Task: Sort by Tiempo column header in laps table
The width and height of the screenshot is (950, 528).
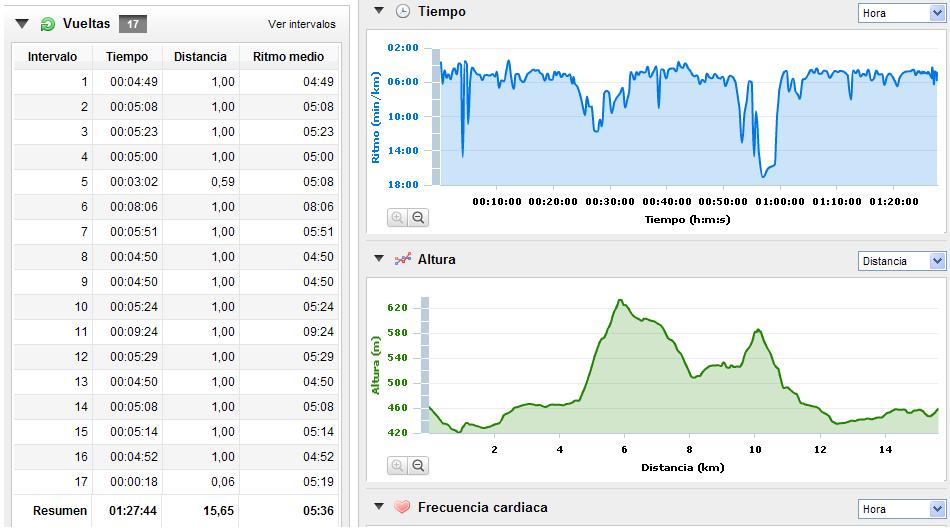Action: (127, 56)
